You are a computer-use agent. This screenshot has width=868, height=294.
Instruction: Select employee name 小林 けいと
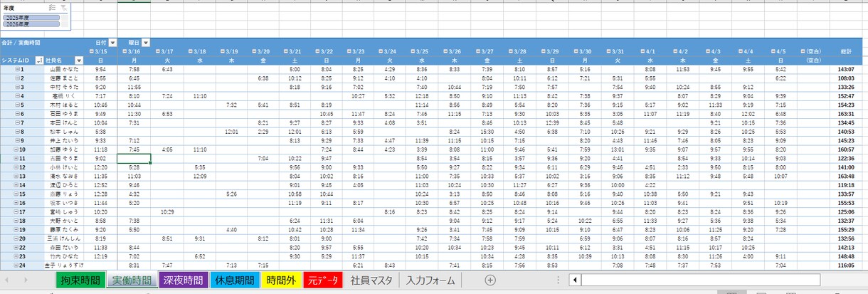click(64, 167)
